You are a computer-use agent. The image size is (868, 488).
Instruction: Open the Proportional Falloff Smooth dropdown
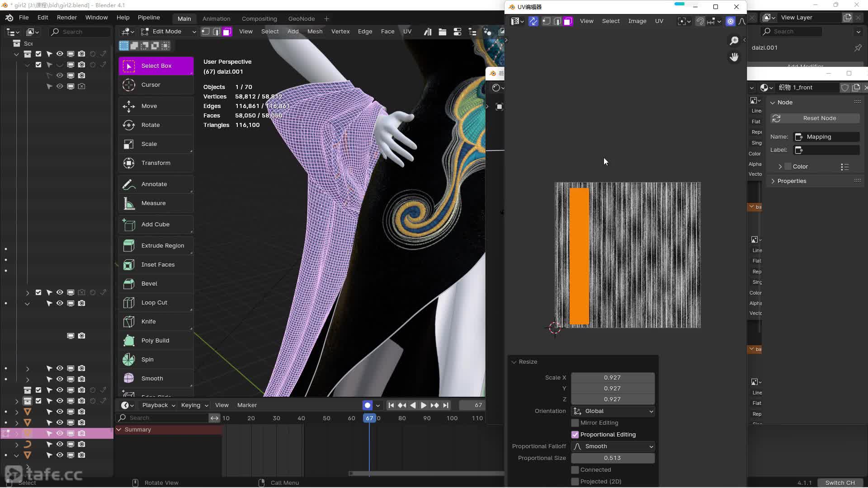[x=613, y=446]
